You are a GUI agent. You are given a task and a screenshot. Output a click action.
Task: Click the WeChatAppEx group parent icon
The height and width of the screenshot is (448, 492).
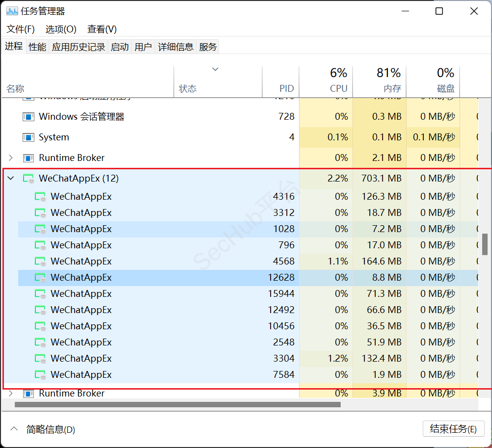click(28, 179)
